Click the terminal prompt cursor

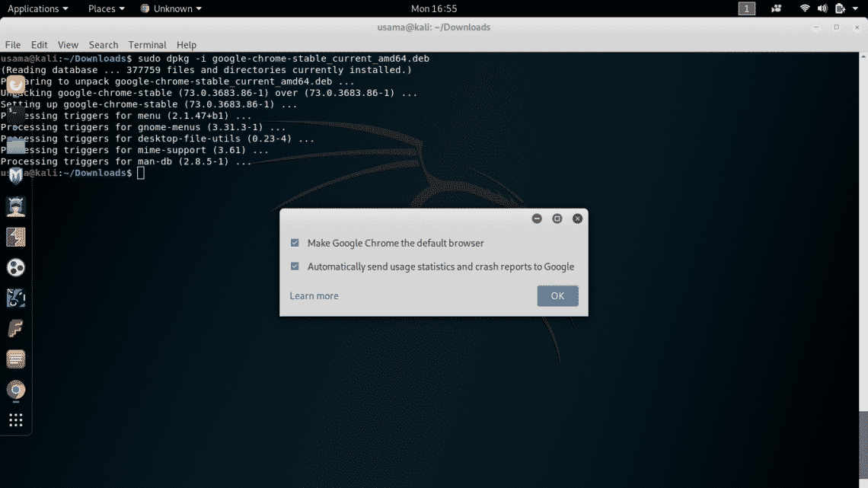tap(141, 173)
